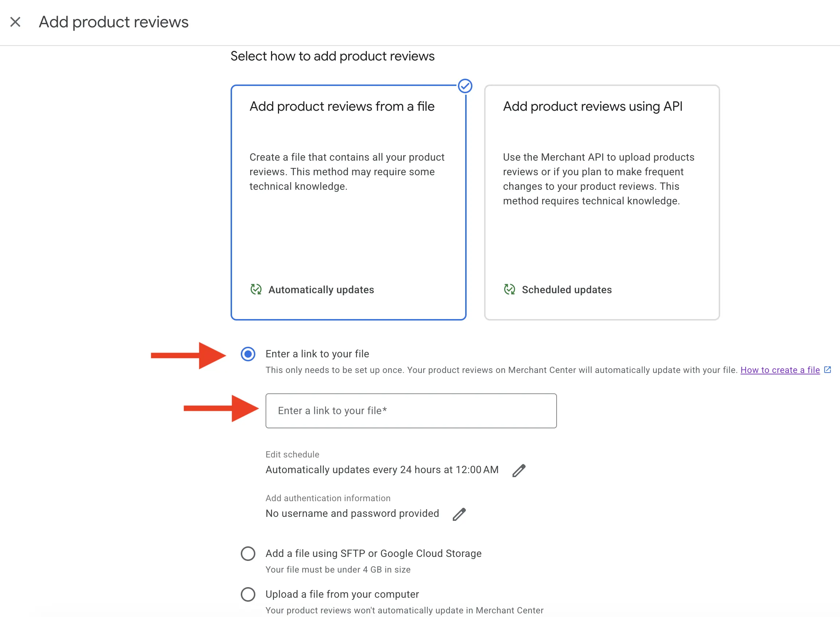Screen dimensions: 840x617
Task: Click the blue selected checkmark badge icon
Action: pos(465,86)
